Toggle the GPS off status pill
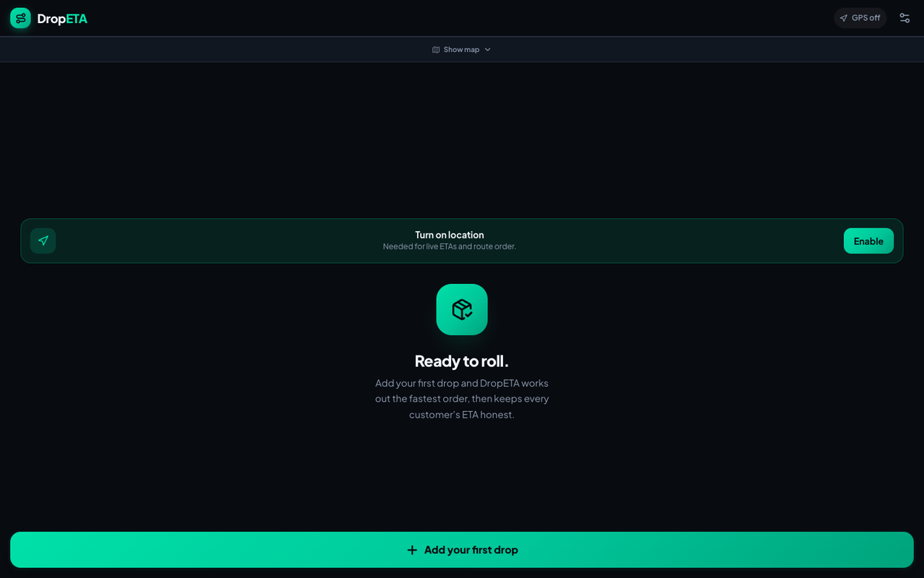 [x=860, y=18]
